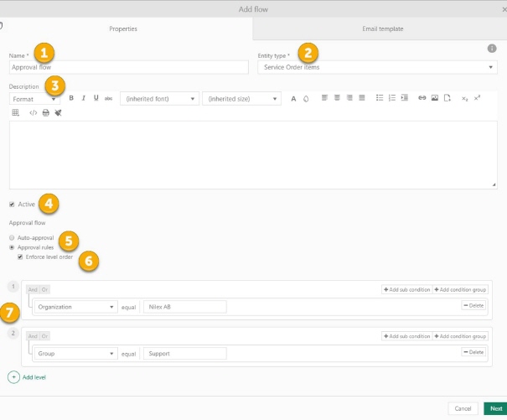The height and width of the screenshot is (420, 507).
Task: Apply strikethrough (abc) formatting
Action: coord(108,98)
